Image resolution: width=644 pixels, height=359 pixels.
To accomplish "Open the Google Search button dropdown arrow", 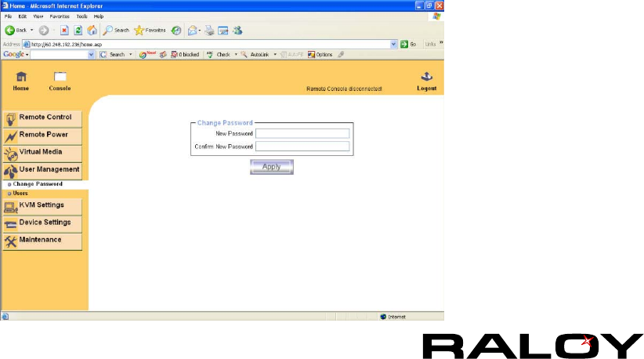I will click(131, 54).
